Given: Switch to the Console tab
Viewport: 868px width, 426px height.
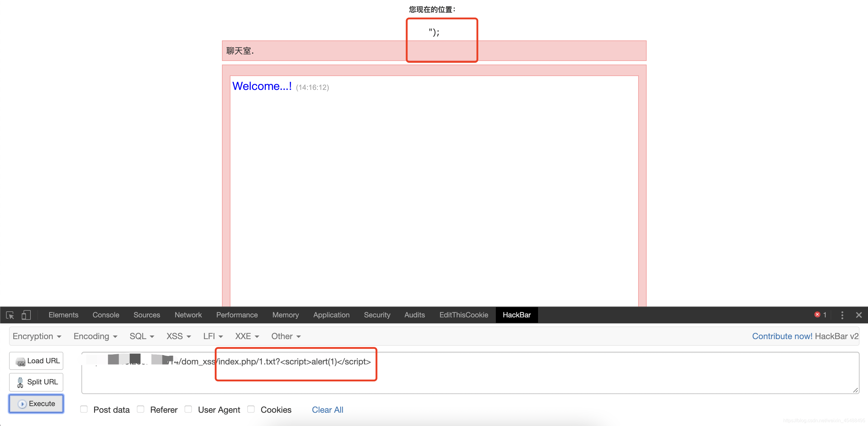Looking at the screenshot, I should click(106, 315).
